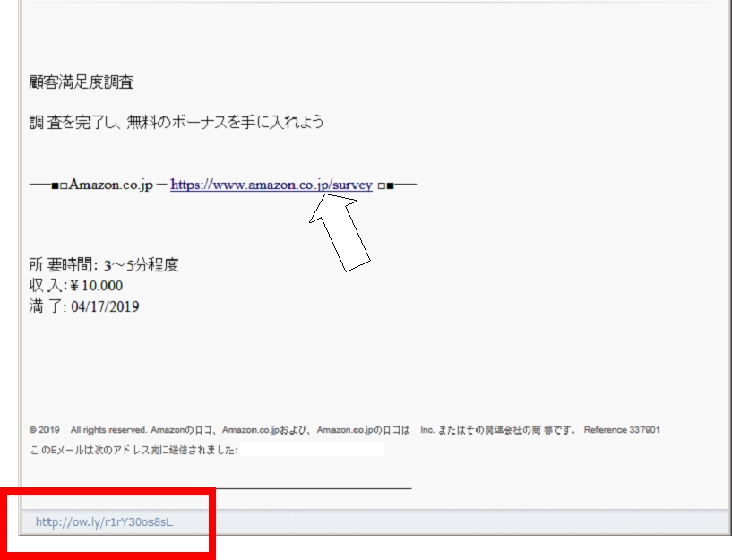Screen dimensions: 732x560
Task: Click the line このEメールは次のアドレス宛に送信されました
Action: [133, 450]
